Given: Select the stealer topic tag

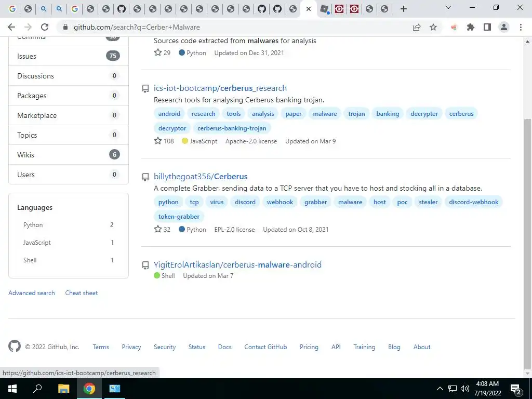Looking at the screenshot, I should click(428, 202).
